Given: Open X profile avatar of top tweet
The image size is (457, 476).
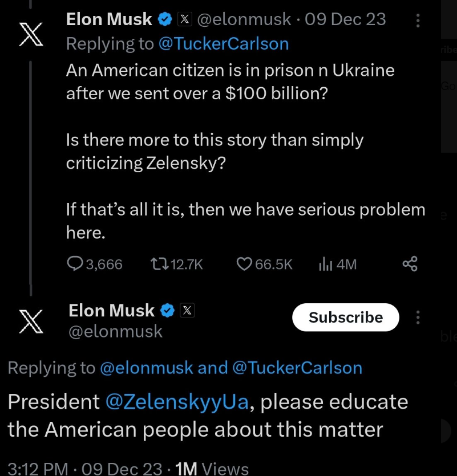Looking at the screenshot, I should tap(31, 34).
